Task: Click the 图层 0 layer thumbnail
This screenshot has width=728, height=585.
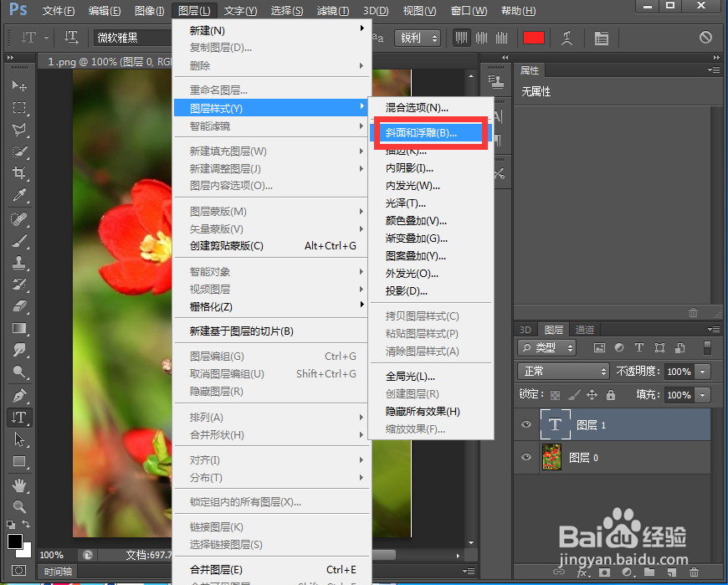Action: [x=551, y=457]
